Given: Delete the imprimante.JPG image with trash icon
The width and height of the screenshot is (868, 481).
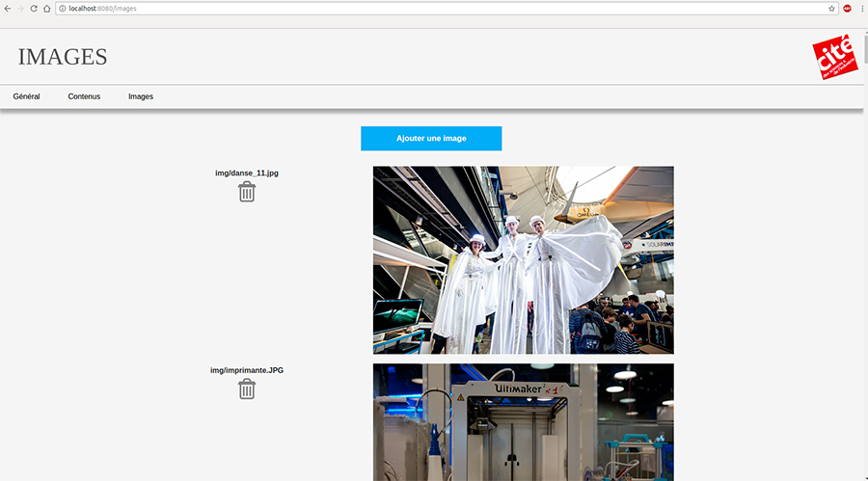Looking at the screenshot, I should coord(247,388).
